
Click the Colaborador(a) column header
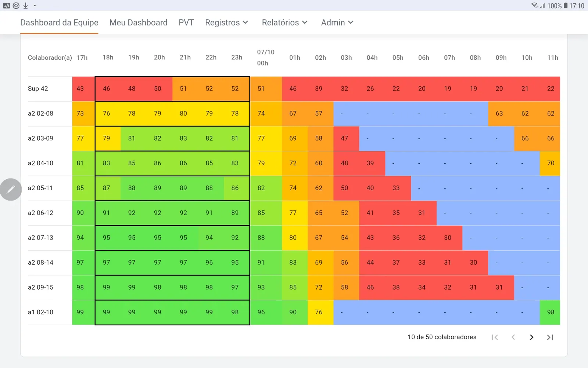[50, 57]
